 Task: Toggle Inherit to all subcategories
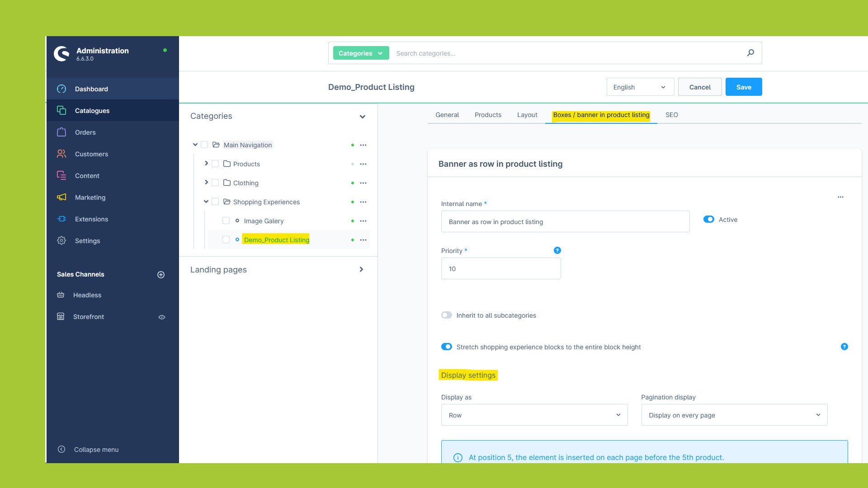(447, 314)
